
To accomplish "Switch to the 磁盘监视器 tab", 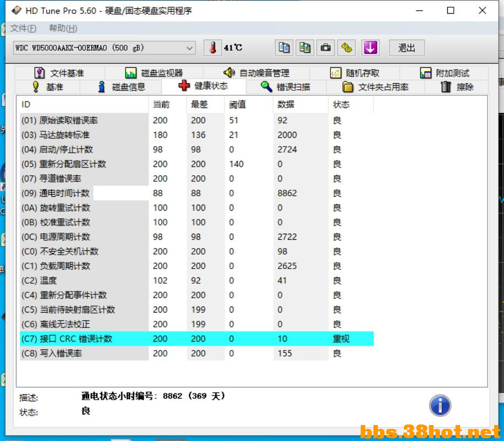I will click(x=154, y=73).
